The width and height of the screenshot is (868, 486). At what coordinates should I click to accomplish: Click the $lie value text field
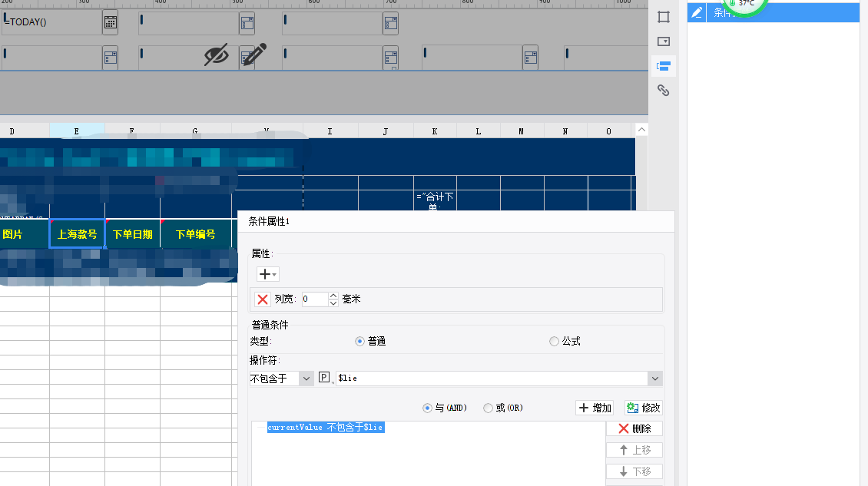[492, 379]
